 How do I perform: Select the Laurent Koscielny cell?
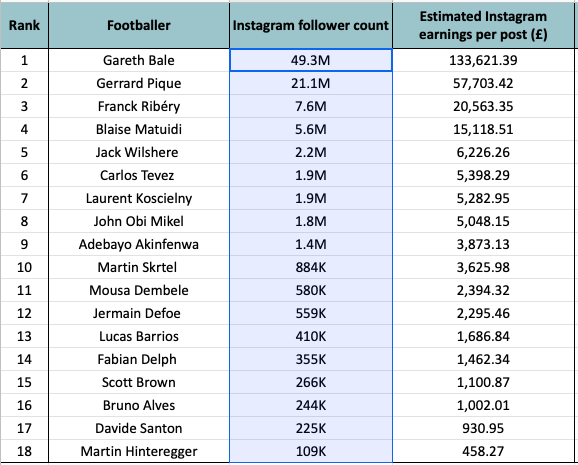(x=139, y=198)
